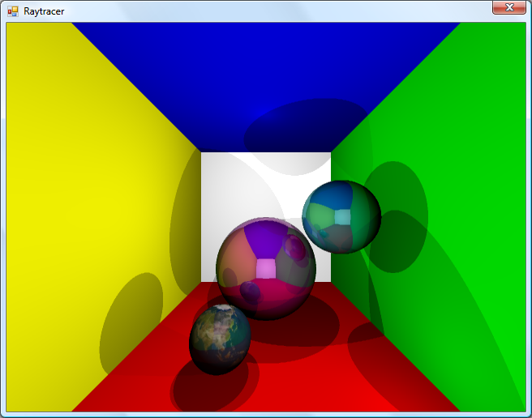Select the Earth-textured sphere
The image size is (532, 418).
220,339
